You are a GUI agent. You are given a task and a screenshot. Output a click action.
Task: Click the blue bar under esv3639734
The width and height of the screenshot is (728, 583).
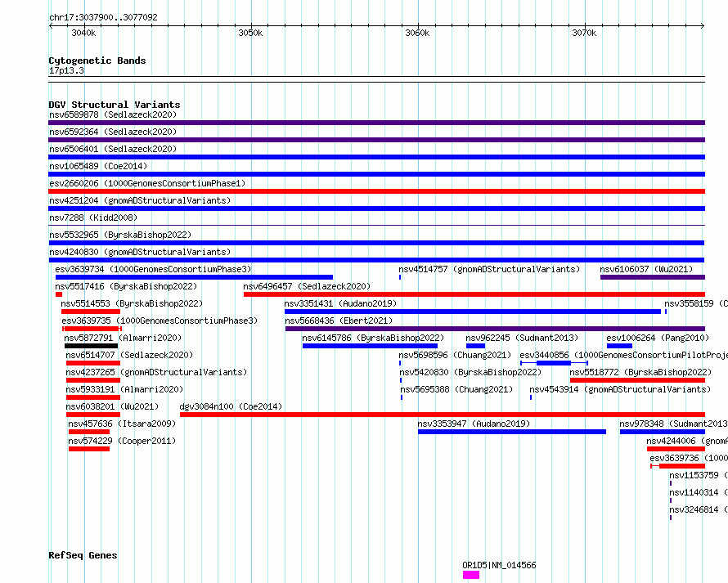[194, 277]
